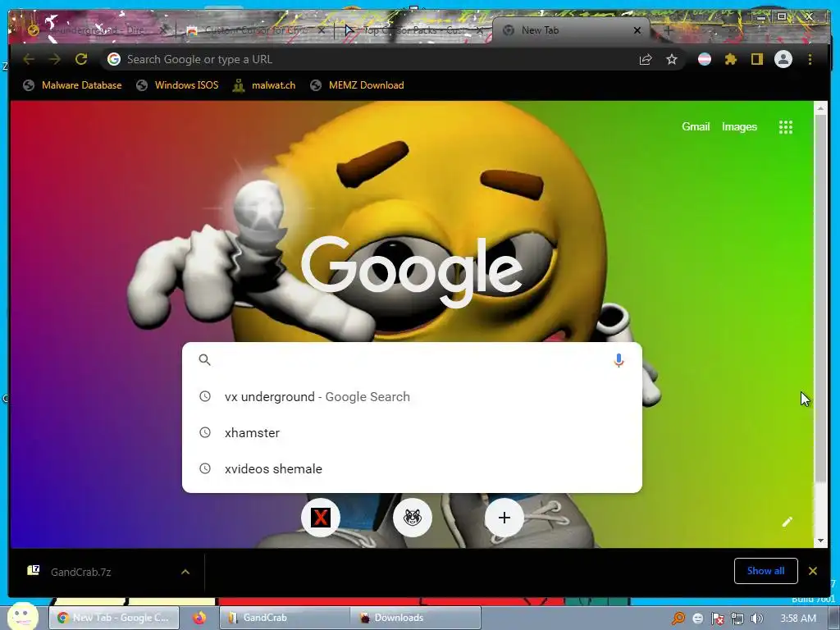This screenshot has height=630, width=840.
Task: Open the volume speaker tray icon
Action: (756, 619)
